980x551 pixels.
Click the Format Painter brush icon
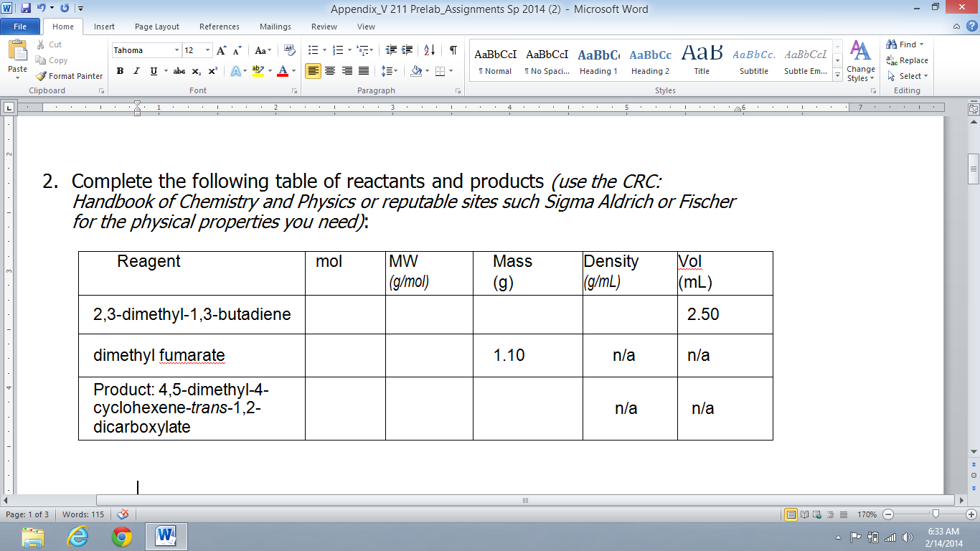click(x=41, y=76)
